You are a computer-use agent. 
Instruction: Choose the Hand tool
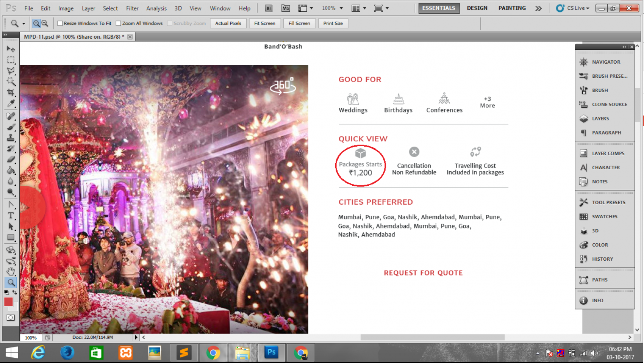tap(11, 271)
